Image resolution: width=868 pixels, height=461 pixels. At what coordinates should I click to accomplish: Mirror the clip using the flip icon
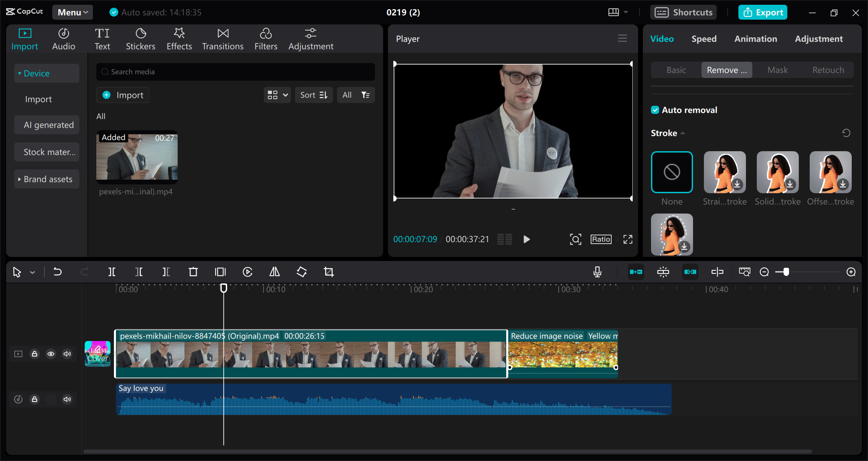tap(274, 272)
